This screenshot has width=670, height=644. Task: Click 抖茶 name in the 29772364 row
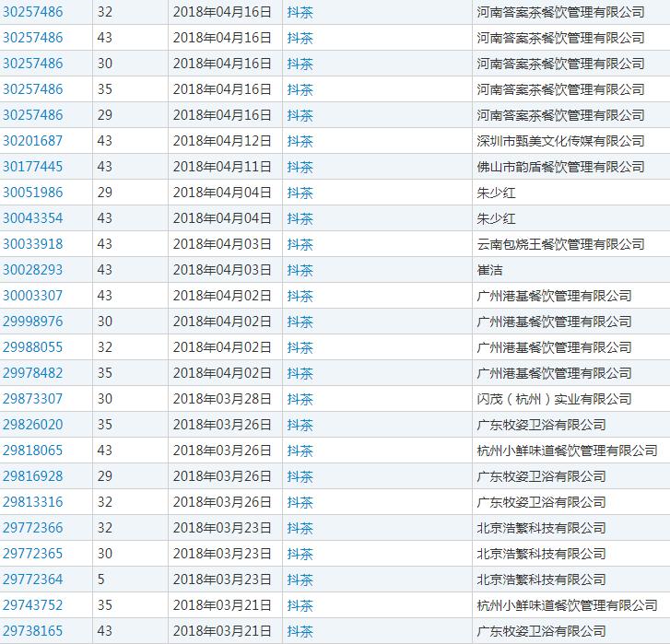tap(300, 580)
